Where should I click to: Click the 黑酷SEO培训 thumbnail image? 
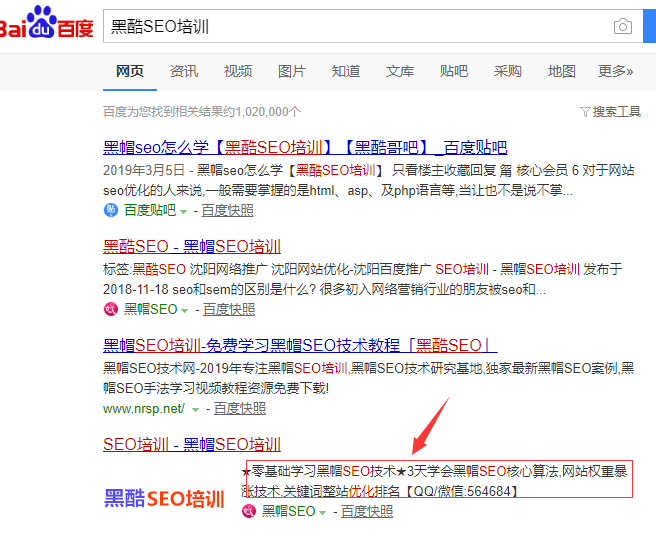(x=164, y=498)
